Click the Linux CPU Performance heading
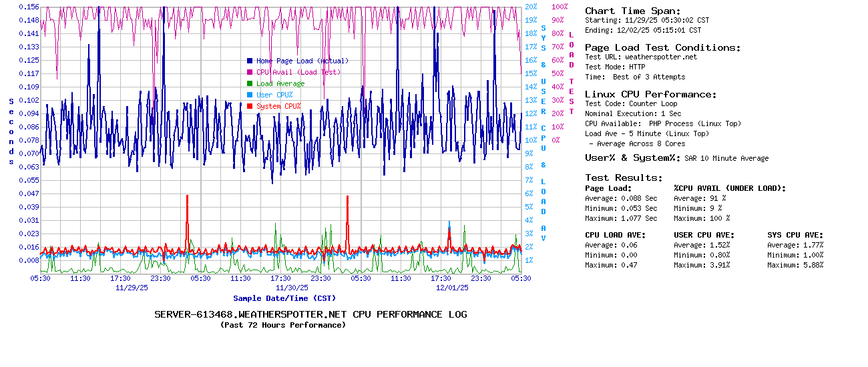 click(x=650, y=94)
